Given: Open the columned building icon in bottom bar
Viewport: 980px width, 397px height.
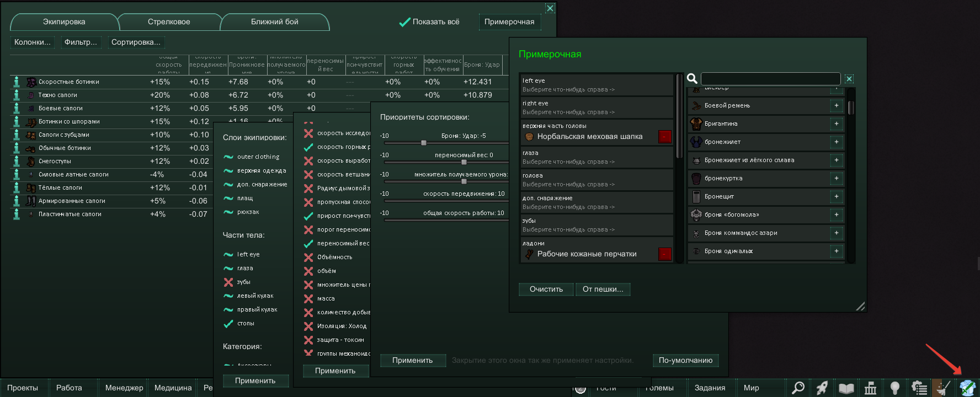Looking at the screenshot, I should click(x=871, y=388).
